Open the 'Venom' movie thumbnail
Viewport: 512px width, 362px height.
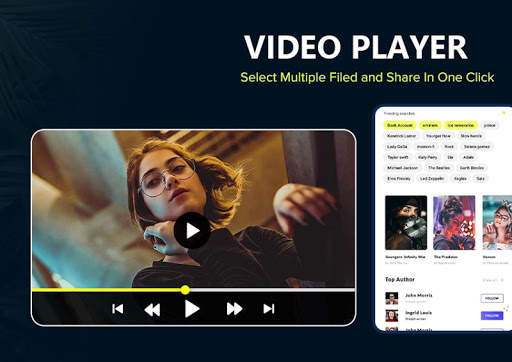click(x=497, y=223)
